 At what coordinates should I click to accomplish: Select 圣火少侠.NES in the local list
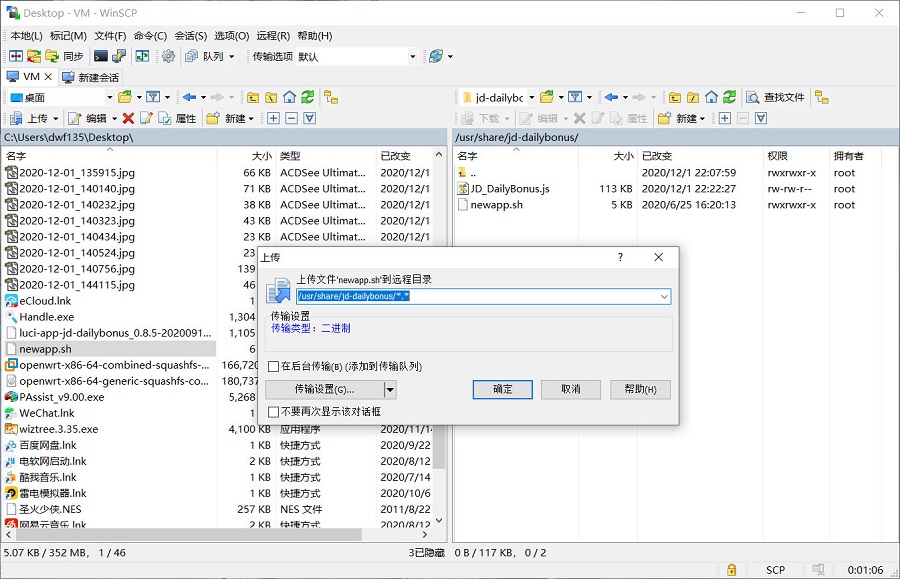(50, 509)
